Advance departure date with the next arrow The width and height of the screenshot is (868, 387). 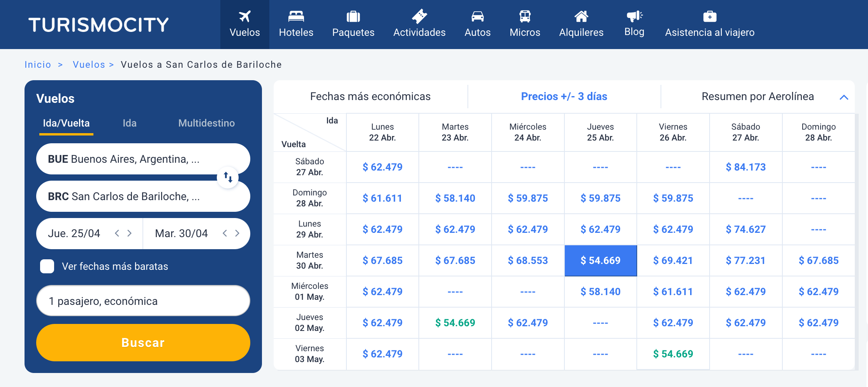point(130,233)
